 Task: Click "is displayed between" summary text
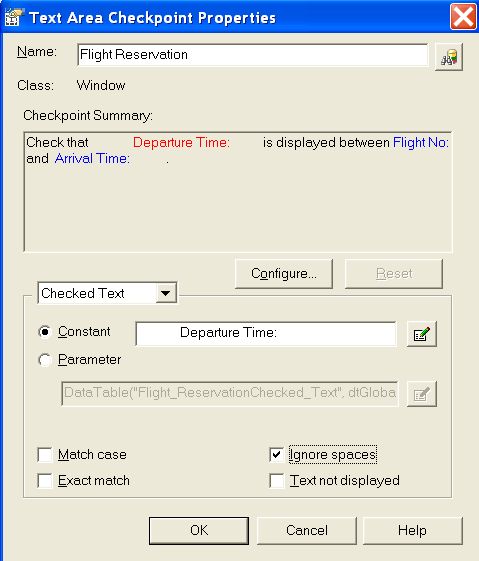pyautogui.click(x=326, y=142)
